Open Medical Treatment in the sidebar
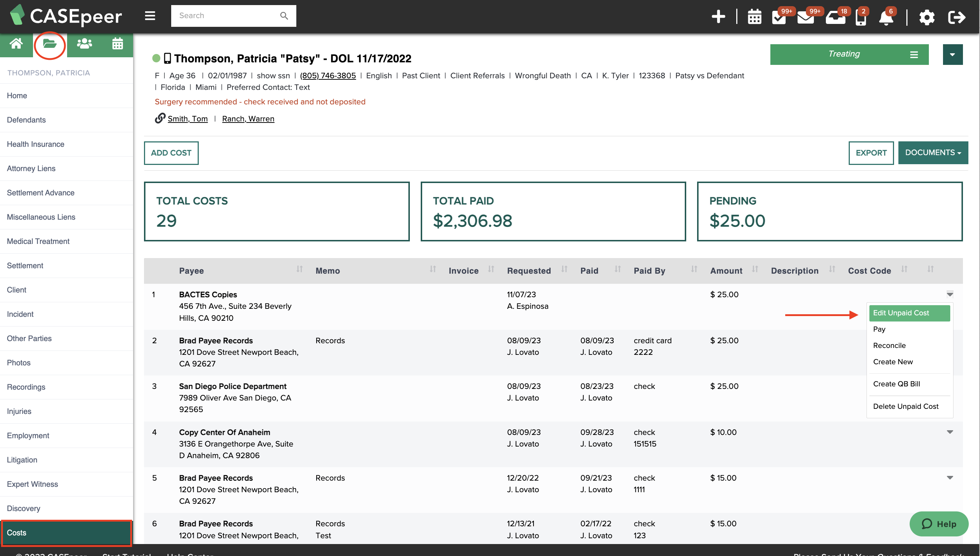This screenshot has width=980, height=556. click(x=66, y=241)
